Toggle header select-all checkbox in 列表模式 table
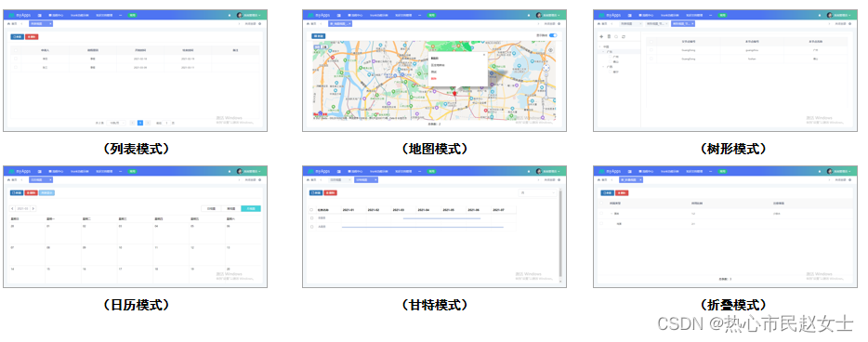The height and width of the screenshot is (342, 868). coord(16,50)
